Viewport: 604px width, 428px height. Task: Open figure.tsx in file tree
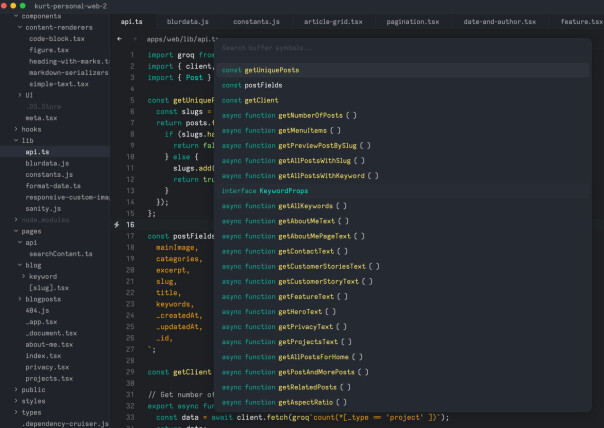click(x=49, y=50)
